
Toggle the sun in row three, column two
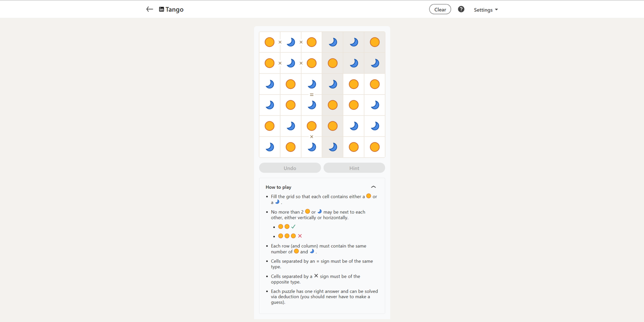pyautogui.click(x=291, y=84)
